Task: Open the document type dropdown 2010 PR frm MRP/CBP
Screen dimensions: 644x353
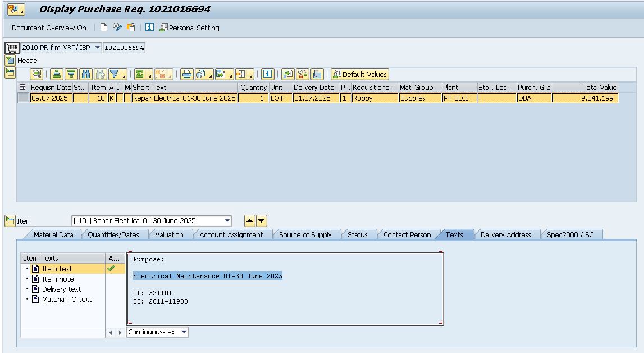Action: pyautogui.click(x=97, y=48)
